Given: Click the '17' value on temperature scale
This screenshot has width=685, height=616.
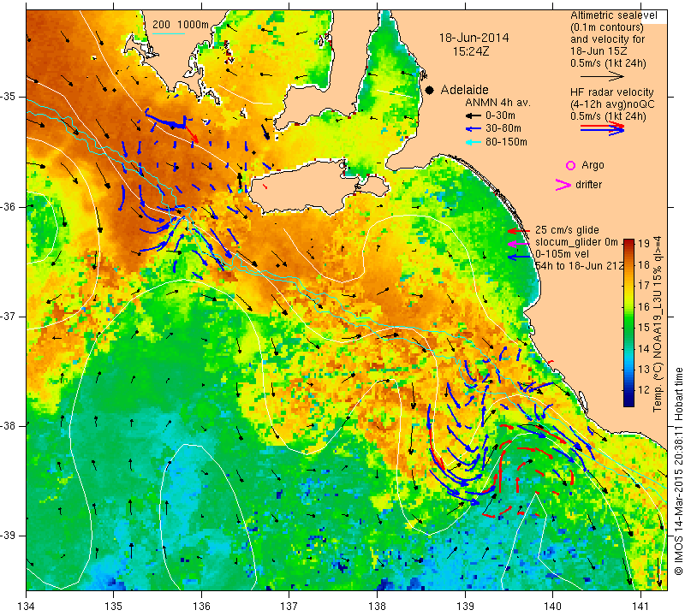Looking at the screenshot, I should coord(644,286).
